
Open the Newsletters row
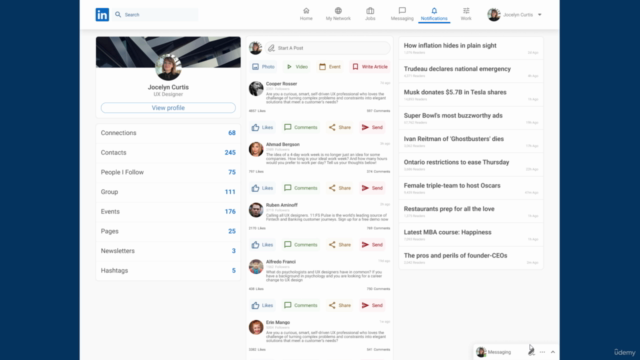point(168,251)
